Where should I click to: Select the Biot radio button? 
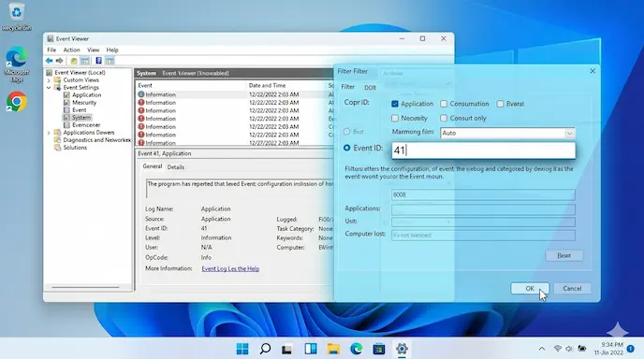[346, 132]
